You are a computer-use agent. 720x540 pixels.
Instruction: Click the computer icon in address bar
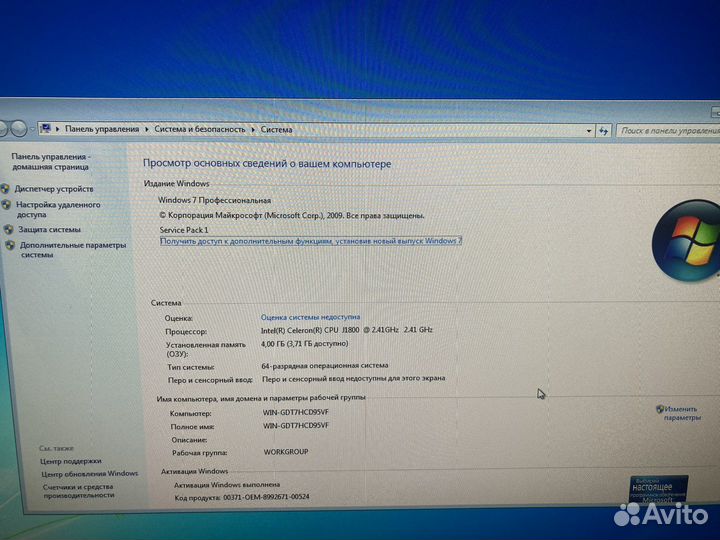pyautogui.click(x=45, y=129)
